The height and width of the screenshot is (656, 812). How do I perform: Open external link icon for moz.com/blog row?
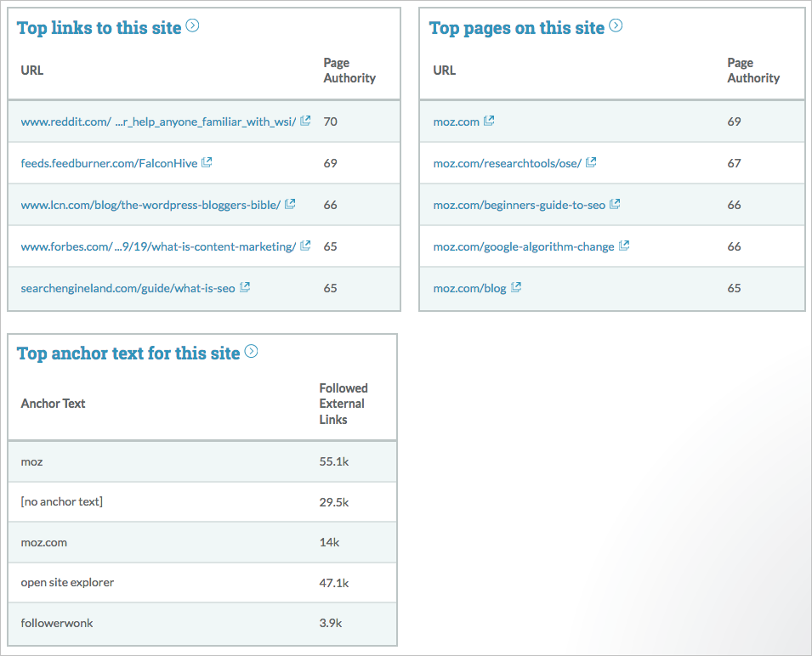coord(516,287)
